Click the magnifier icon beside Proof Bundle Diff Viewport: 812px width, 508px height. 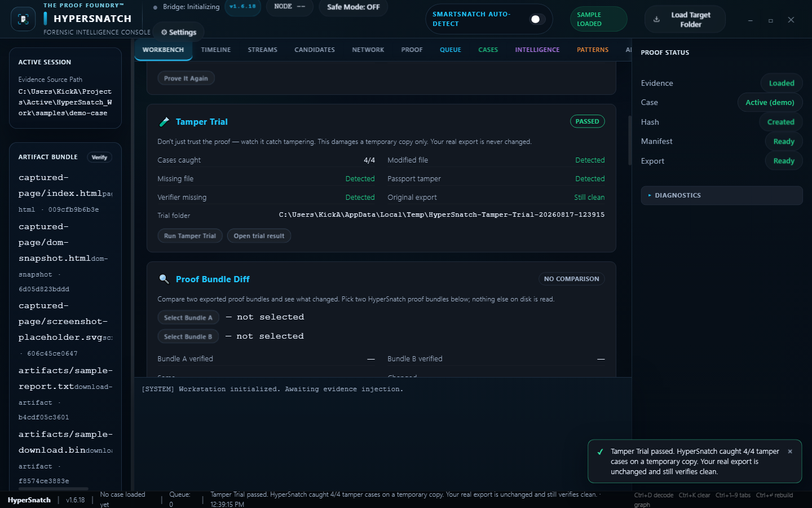pyautogui.click(x=164, y=279)
